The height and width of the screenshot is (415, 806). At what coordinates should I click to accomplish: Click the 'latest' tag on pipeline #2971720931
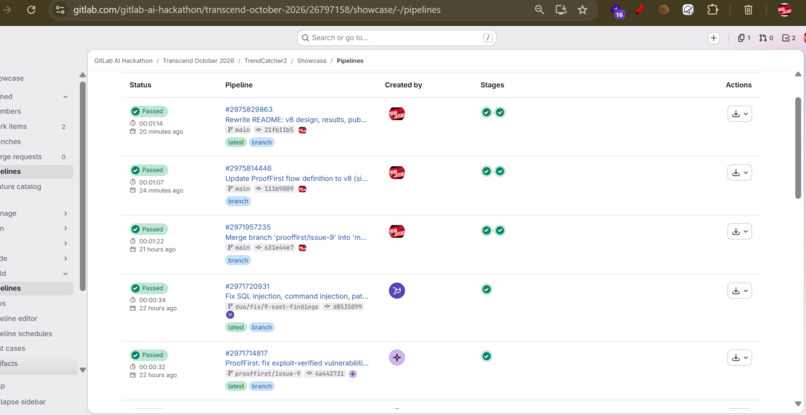(x=236, y=328)
